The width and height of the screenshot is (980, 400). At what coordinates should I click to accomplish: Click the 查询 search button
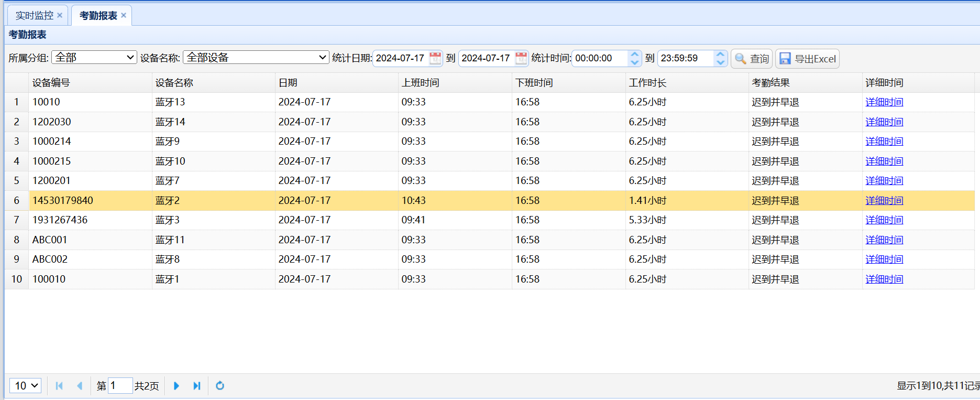pos(752,59)
